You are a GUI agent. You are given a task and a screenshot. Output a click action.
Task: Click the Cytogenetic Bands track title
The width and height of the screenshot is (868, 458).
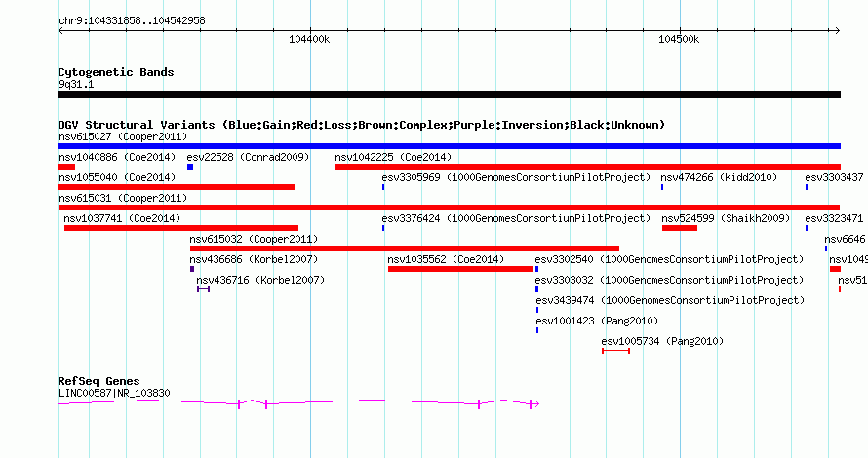coord(116,72)
